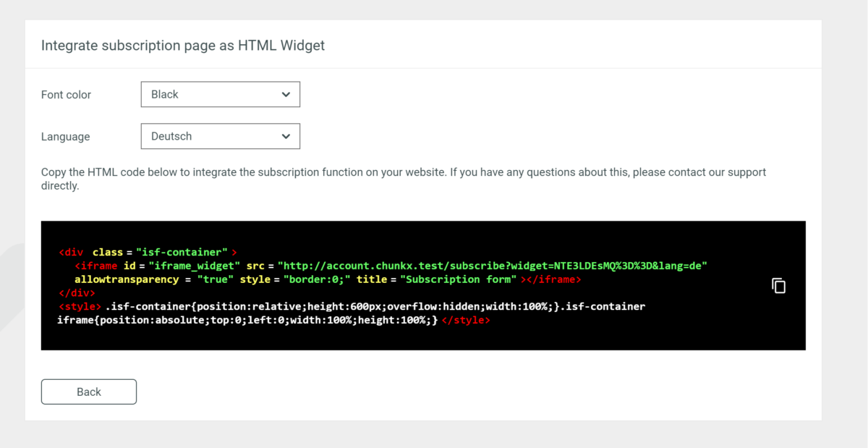This screenshot has width=868, height=448.
Task: Click the Integrate subscription page heading
Action: [x=183, y=45]
